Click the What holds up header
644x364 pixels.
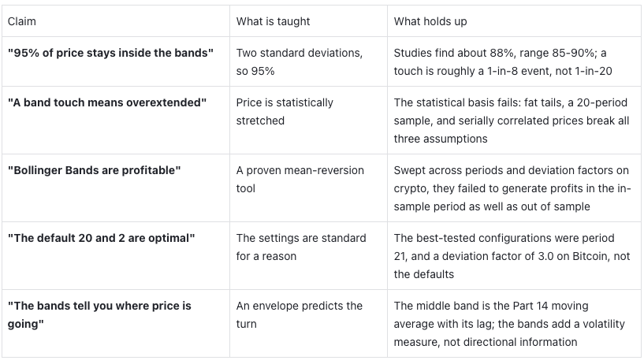coord(430,21)
